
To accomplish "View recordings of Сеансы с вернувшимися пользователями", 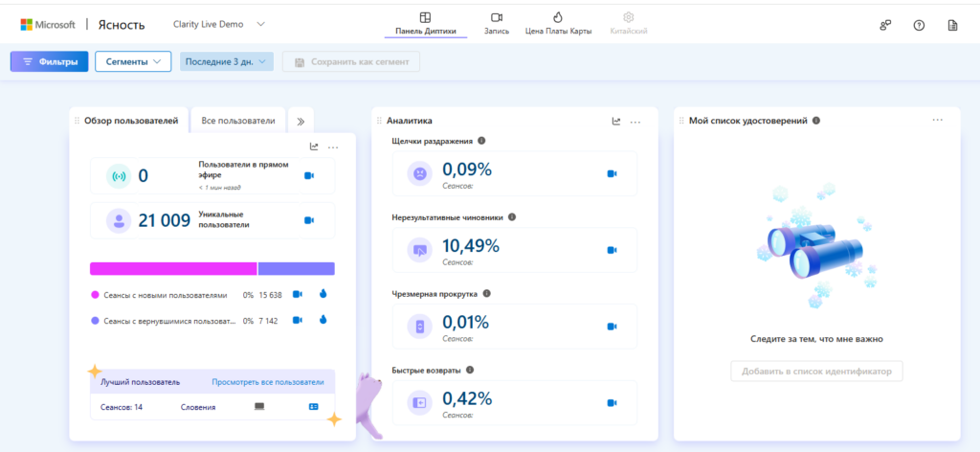I will pyautogui.click(x=298, y=320).
